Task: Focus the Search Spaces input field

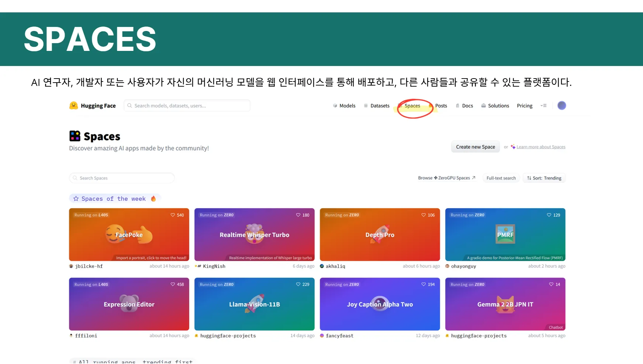Action: click(x=122, y=178)
